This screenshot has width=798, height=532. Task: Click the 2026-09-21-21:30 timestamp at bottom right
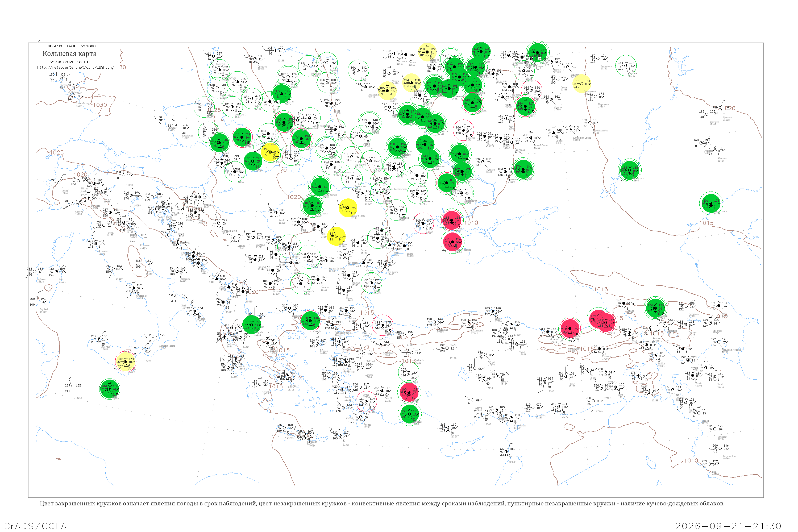[x=728, y=526]
